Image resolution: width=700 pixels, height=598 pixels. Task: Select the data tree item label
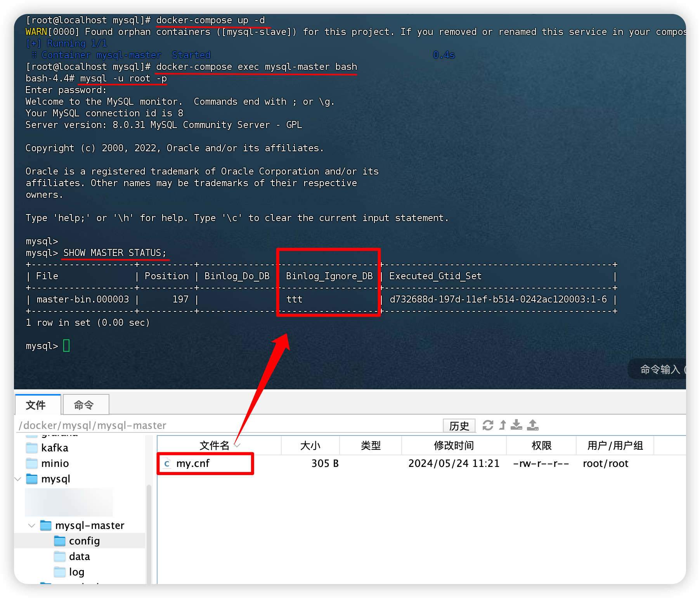tap(80, 557)
